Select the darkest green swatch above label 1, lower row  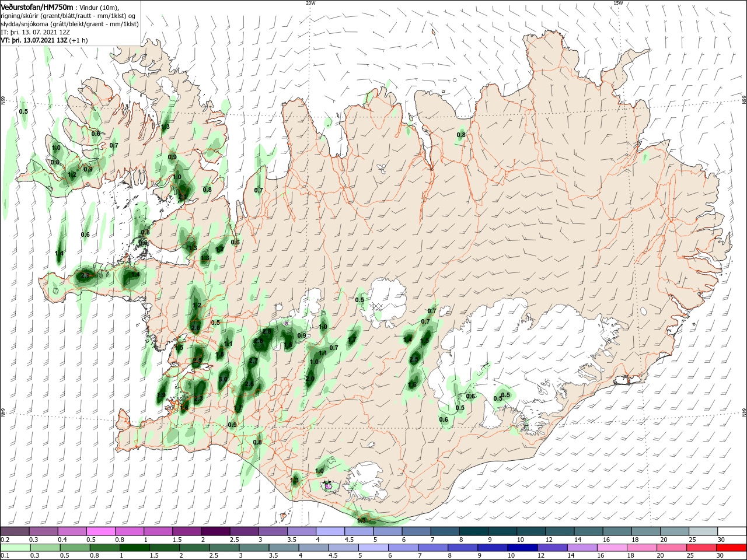(135, 548)
